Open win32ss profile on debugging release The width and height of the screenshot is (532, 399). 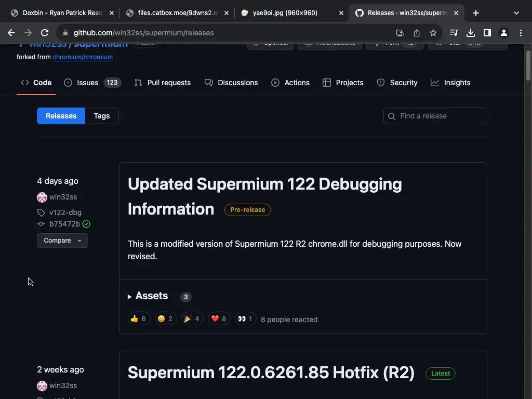(x=63, y=197)
